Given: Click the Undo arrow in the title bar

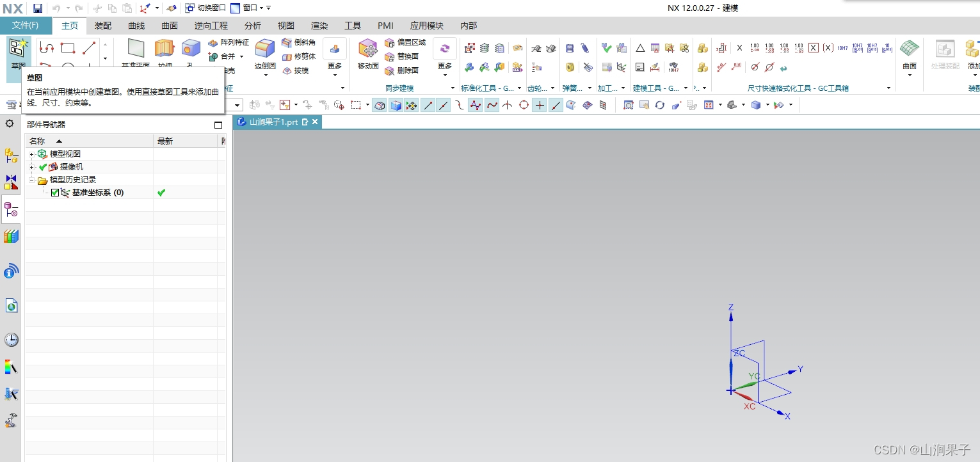Looking at the screenshot, I should [x=56, y=8].
